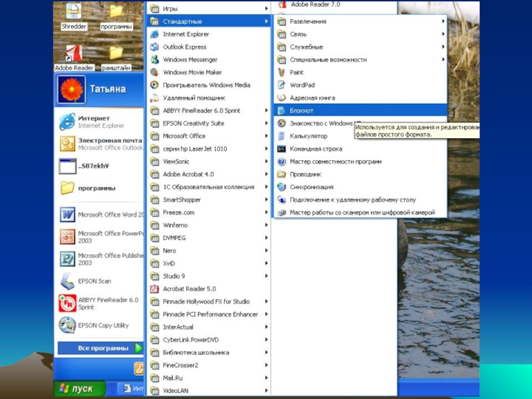The width and height of the screenshot is (532, 399).
Task: Open the ViewSonic program group
Action: tap(209, 162)
